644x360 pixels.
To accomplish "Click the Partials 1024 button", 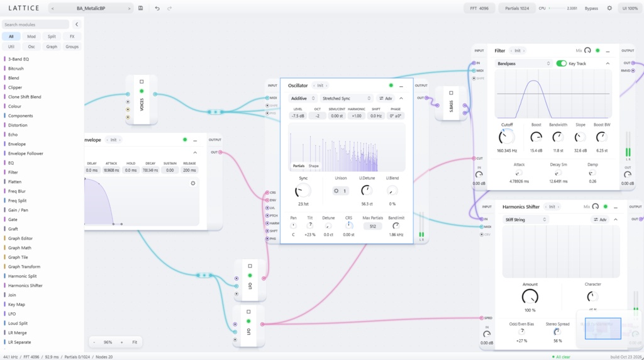I will click(517, 8).
